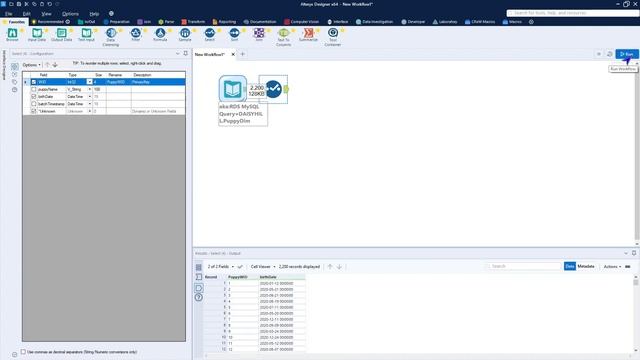Open the Type dropdown for batchTimestamp row
640x360 pixels.
[90, 104]
